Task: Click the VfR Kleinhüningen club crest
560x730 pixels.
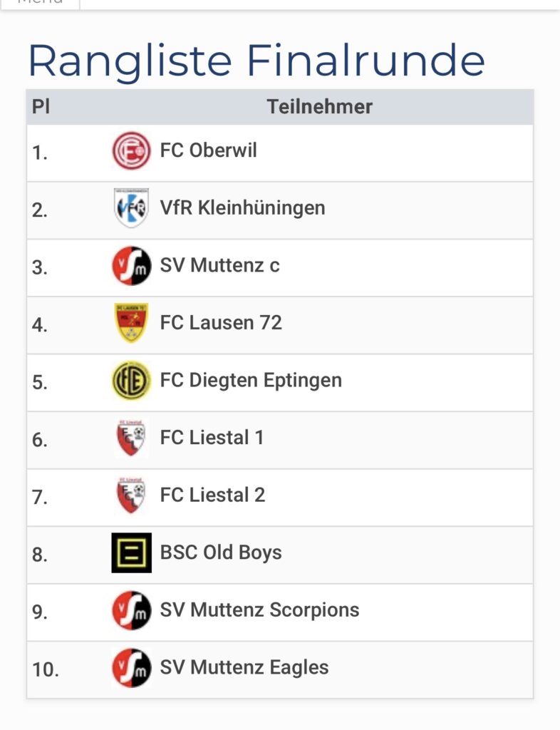Action: point(132,208)
